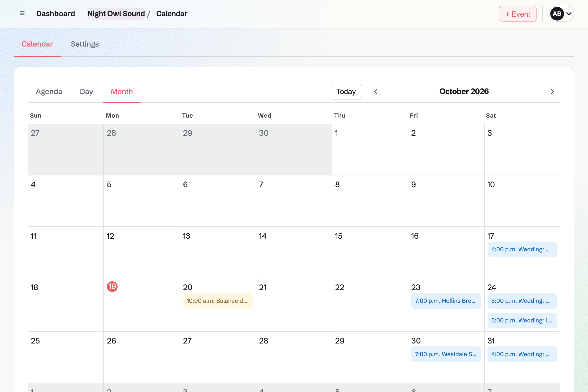Select day cell October 14

point(294,252)
